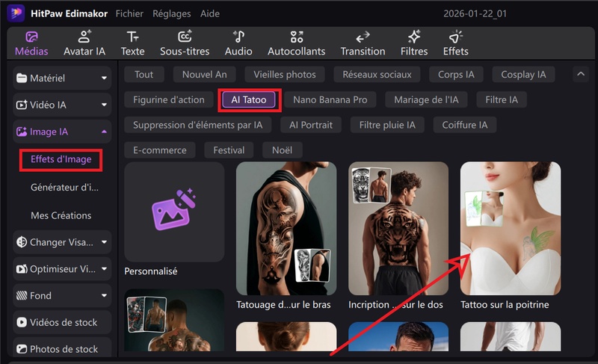The height and width of the screenshot is (364, 598).
Task: Click the HitPaw Edimakor logo icon
Action: (x=16, y=13)
